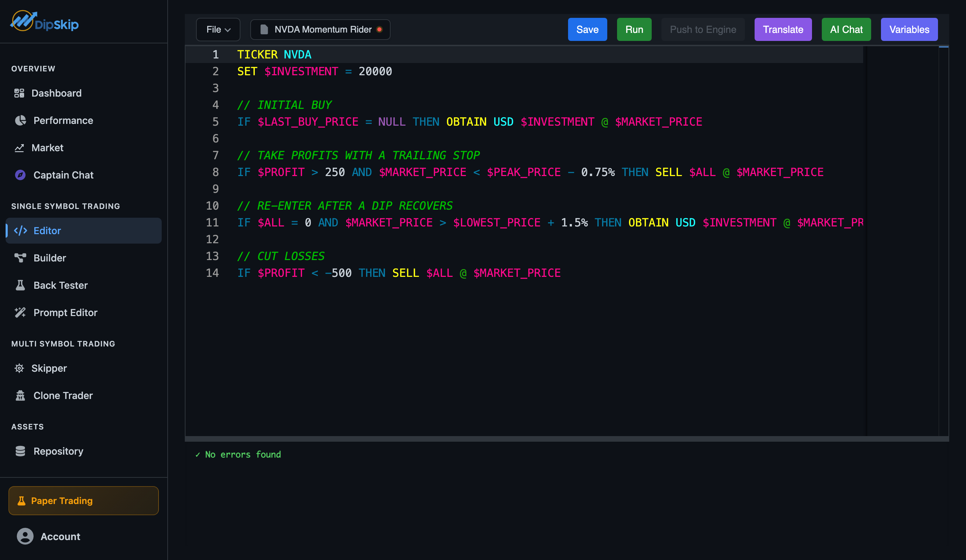Click the file document icon beside NVDA Momentum Rider
This screenshot has width=966, height=560.
pos(264,29)
